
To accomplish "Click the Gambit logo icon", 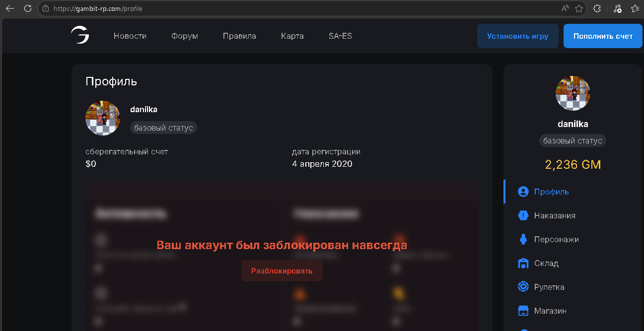I will [x=79, y=35].
